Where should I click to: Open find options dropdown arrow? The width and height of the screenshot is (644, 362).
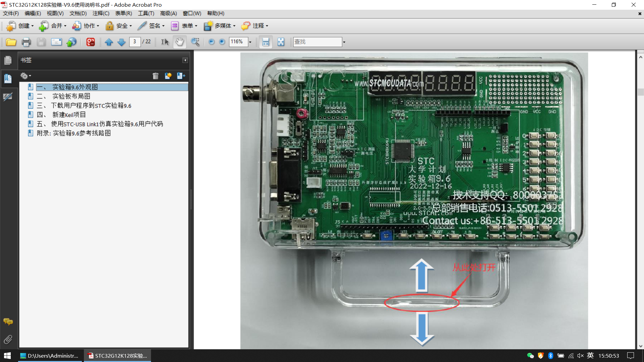click(x=344, y=42)
